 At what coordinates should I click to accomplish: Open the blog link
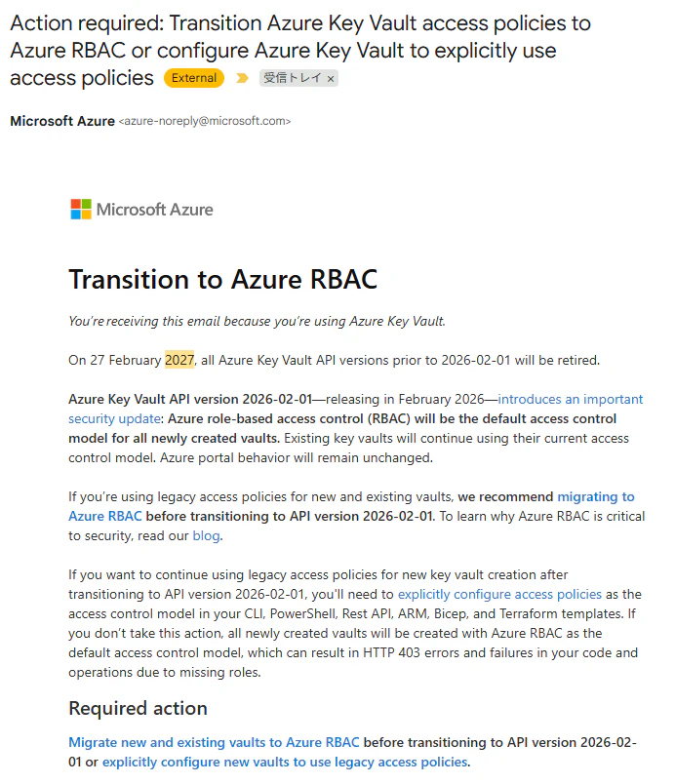coord(206,535)
